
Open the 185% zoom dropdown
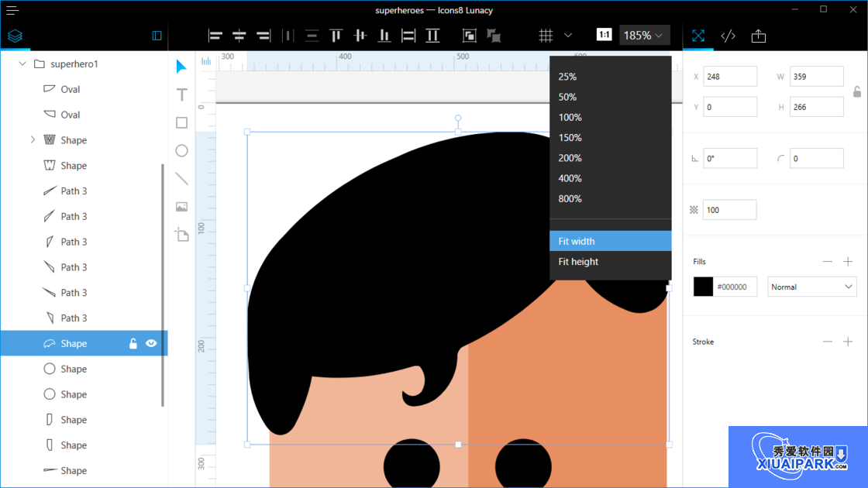pos(643,36)
